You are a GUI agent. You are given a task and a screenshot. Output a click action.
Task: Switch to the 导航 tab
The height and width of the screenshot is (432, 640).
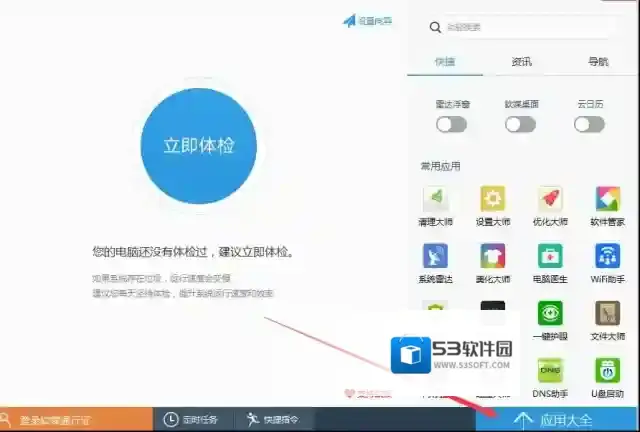coord(598,62)
